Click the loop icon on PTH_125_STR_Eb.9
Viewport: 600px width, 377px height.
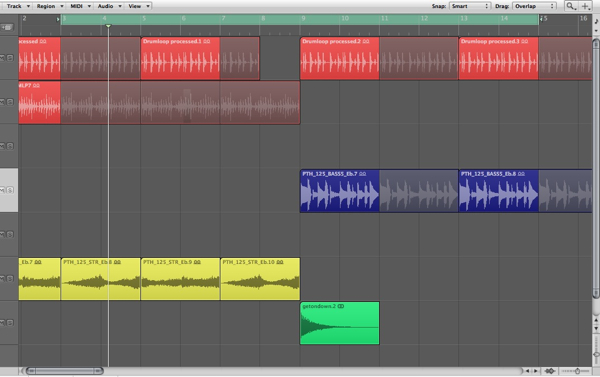[x=197, y=262]
